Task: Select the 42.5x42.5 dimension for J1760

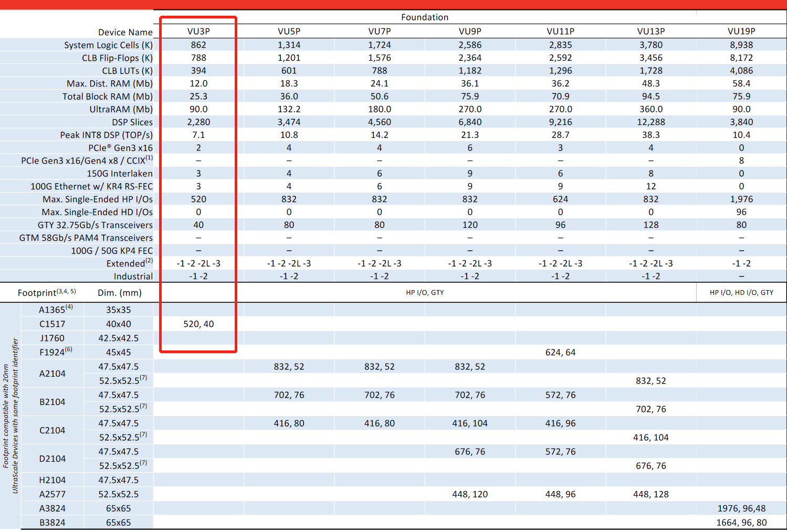Action: pos(119,338)
